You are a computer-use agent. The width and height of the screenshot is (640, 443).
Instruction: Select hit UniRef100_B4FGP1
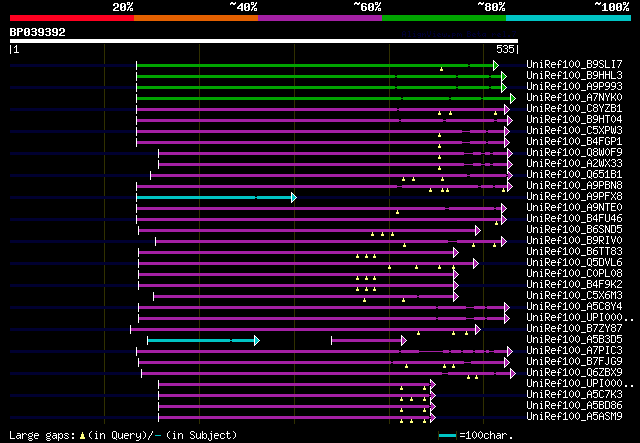click(x=574, y=142)
